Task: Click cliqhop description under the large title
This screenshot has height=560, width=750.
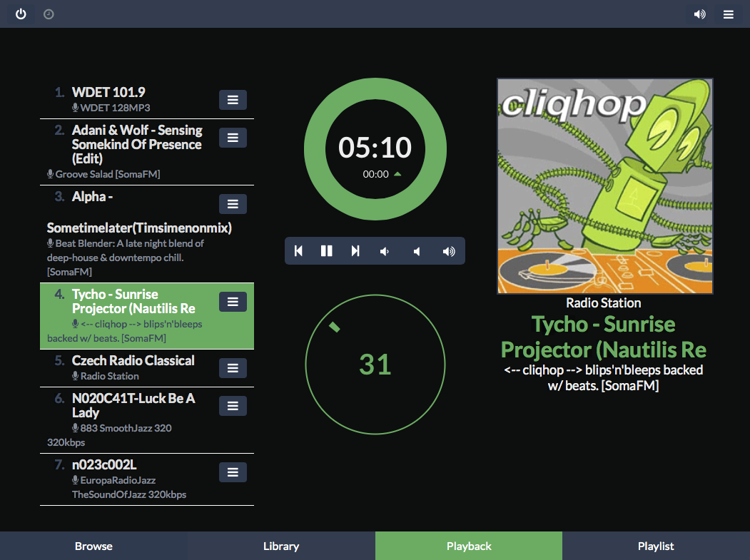Action: [604, 378]
